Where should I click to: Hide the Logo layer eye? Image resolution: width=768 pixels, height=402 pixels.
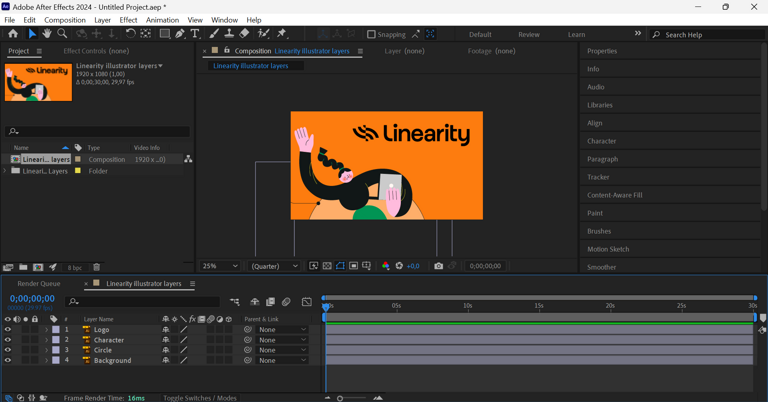click(x=7, y=330)
